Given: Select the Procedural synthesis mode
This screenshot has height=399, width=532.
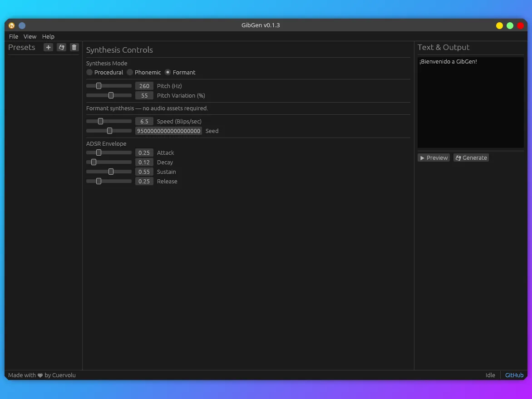Looking at the screenshot, I should pos(89,72).
